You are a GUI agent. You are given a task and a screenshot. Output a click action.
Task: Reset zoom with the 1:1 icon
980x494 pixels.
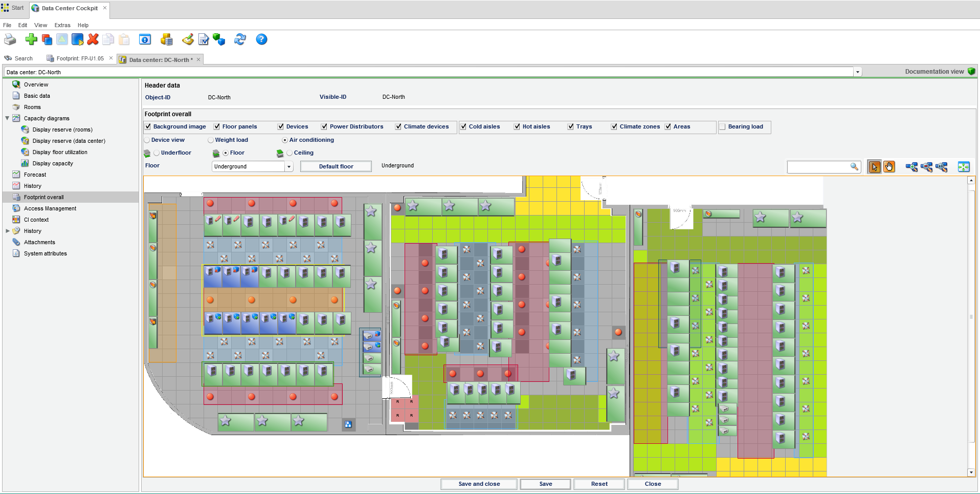[x=941, y=167]
